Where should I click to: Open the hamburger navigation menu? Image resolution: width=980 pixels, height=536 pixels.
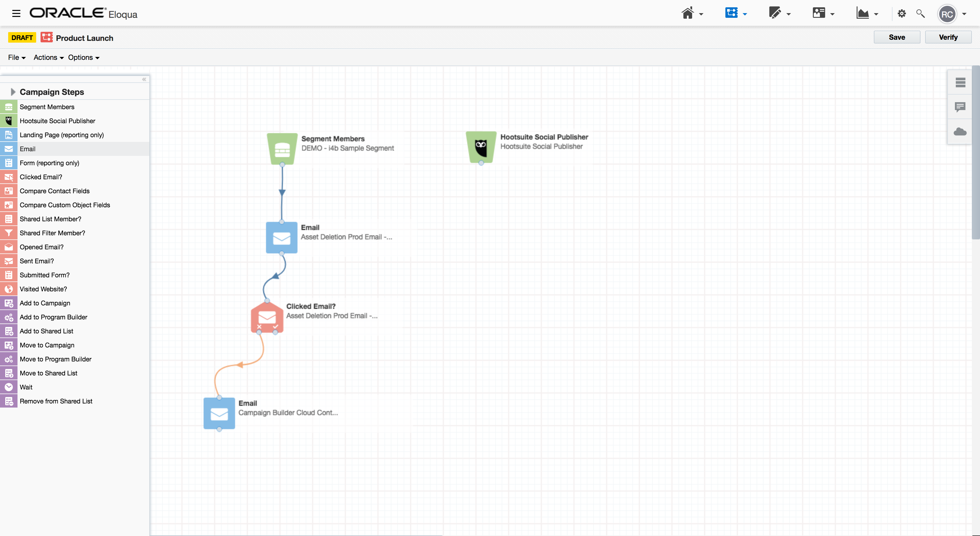pos(16,14)
